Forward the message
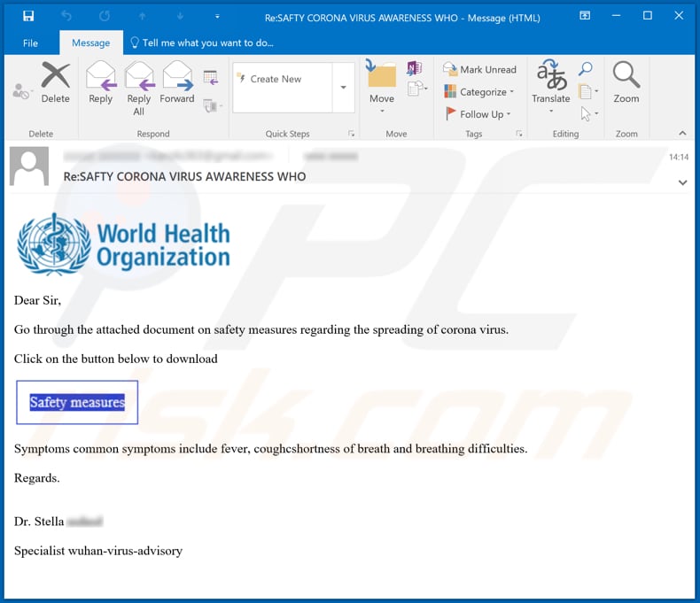Screen dimensions: 700x603 tap(177, 82)
